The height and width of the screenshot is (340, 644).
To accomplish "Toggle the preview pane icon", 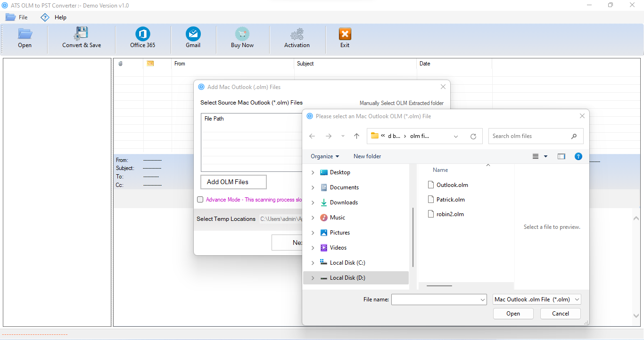I will click(561, 156).
